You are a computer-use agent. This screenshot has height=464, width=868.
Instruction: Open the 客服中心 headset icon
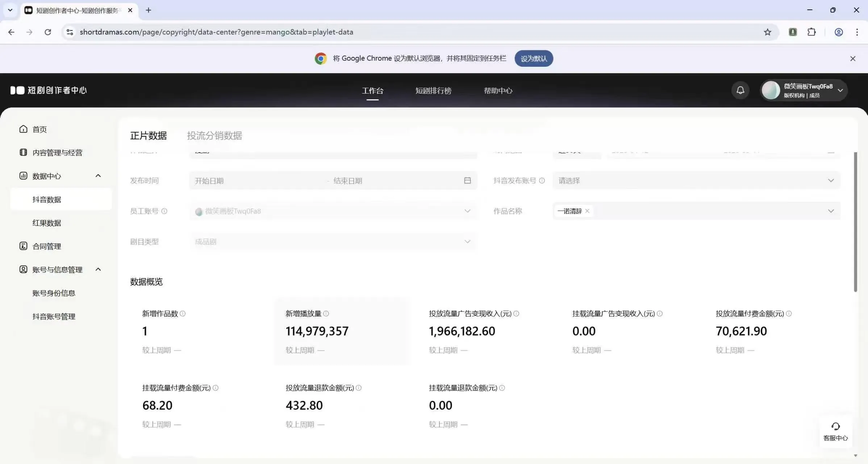pos(835,427)
